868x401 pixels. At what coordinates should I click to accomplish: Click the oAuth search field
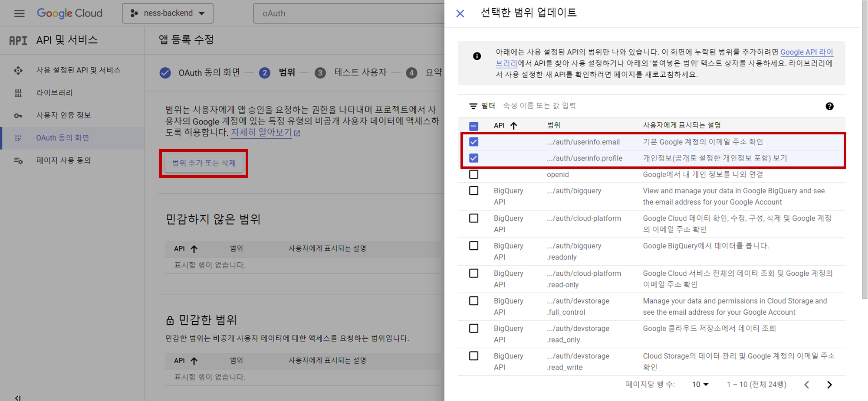click(349, 13)
